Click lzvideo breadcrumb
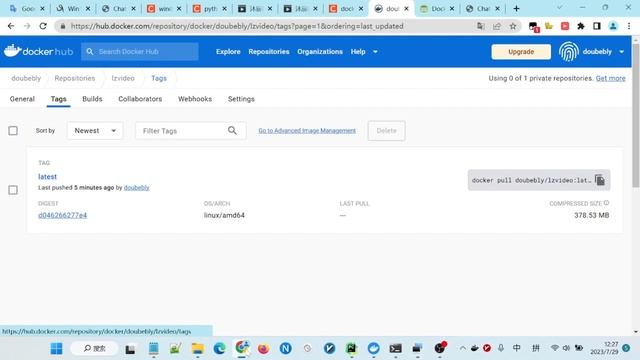Viewport: 640px width, 360px height. (x=123, y=78)
